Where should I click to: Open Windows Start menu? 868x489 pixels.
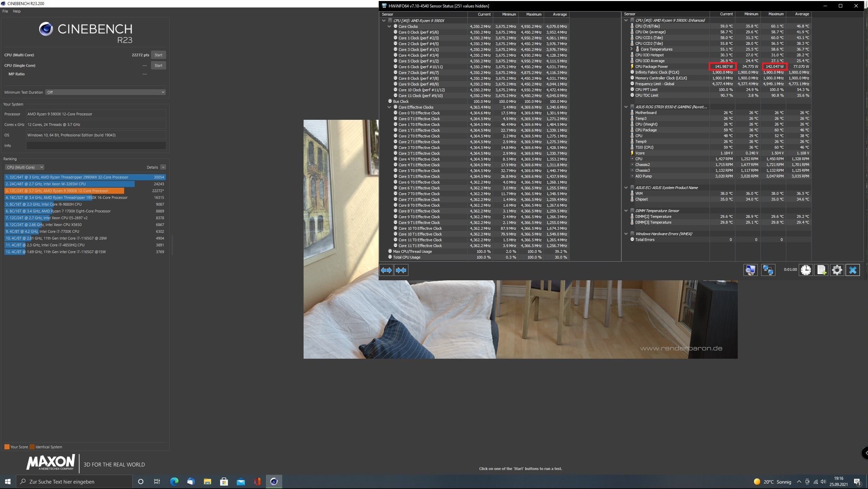[8, 482]
